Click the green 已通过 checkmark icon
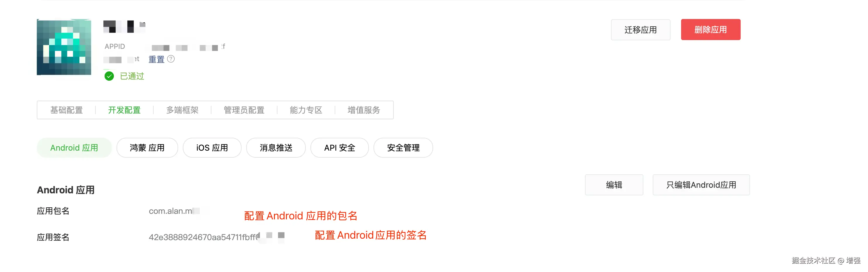The width and height of the screenshot is (868, 272). pyautogui.click(x=109, y=76)
